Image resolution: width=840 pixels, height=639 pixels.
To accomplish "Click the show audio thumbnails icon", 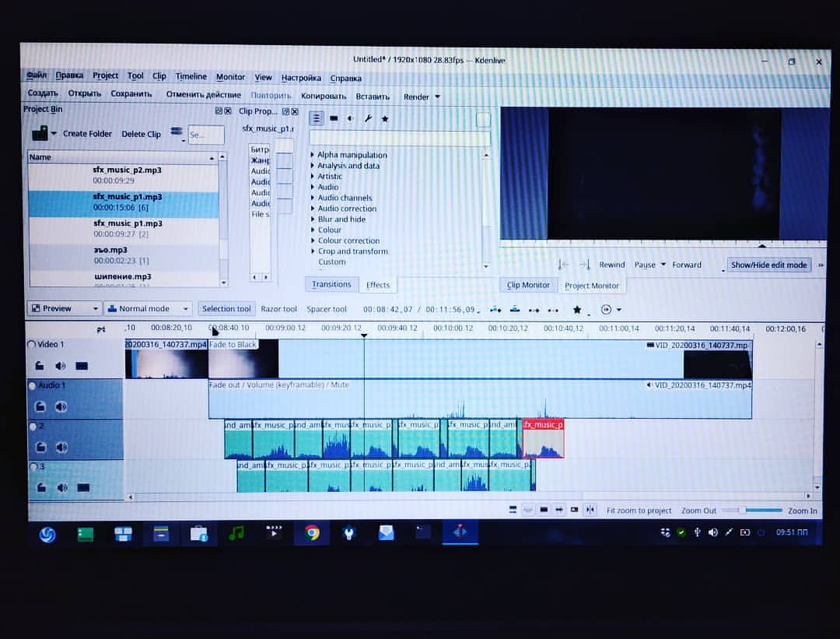I will 558,510.
